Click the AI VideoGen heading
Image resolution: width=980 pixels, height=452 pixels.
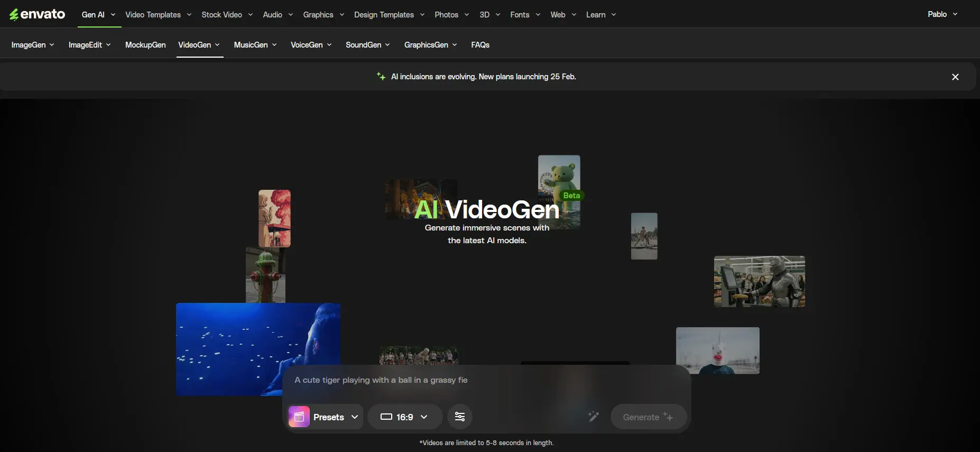coord(487,209)
